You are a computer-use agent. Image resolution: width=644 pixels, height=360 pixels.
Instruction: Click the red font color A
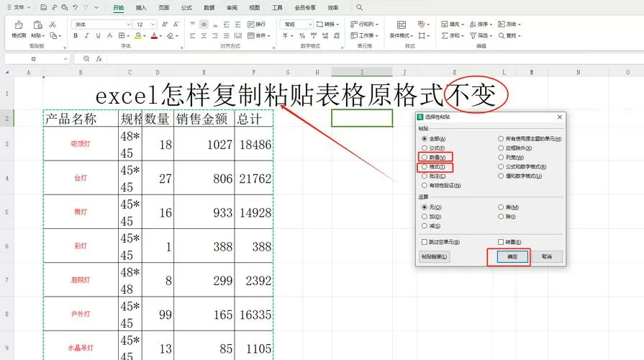[154, 36]
